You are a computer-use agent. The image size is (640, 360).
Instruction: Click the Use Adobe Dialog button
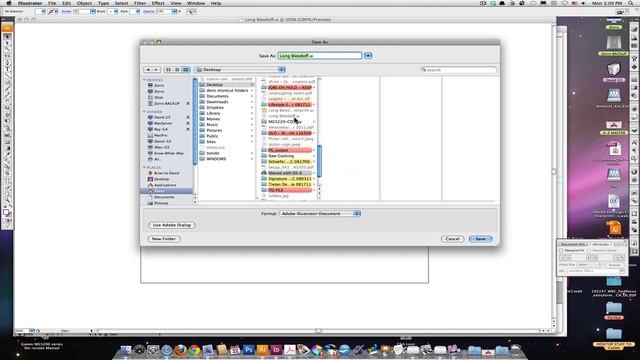coord(172,225)
